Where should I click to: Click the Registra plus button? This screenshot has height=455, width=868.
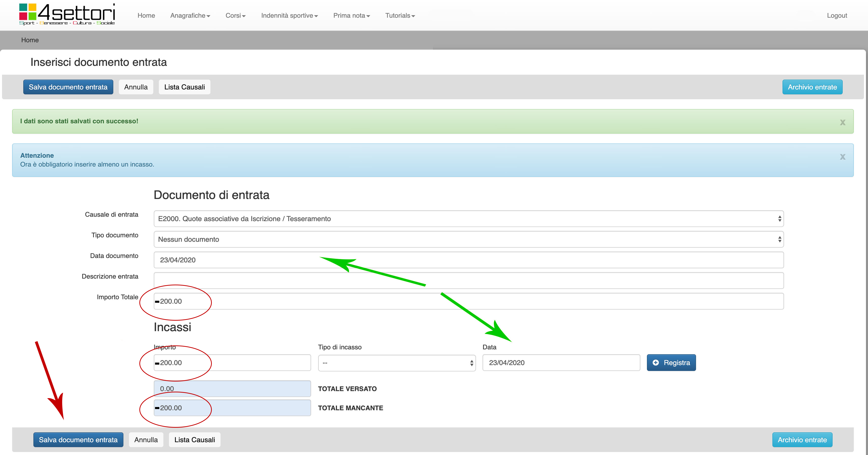coord(671,363)
